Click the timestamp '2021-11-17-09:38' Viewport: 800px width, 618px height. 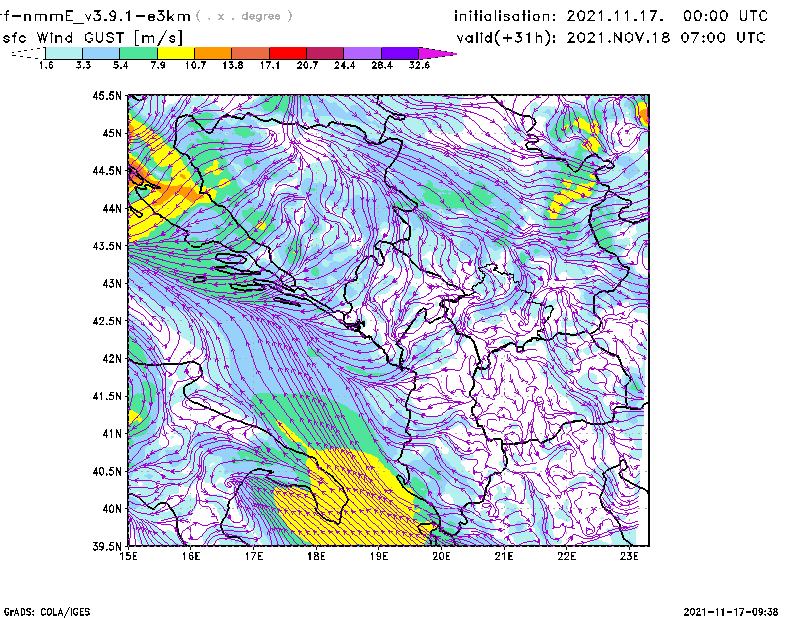[731, 612]
